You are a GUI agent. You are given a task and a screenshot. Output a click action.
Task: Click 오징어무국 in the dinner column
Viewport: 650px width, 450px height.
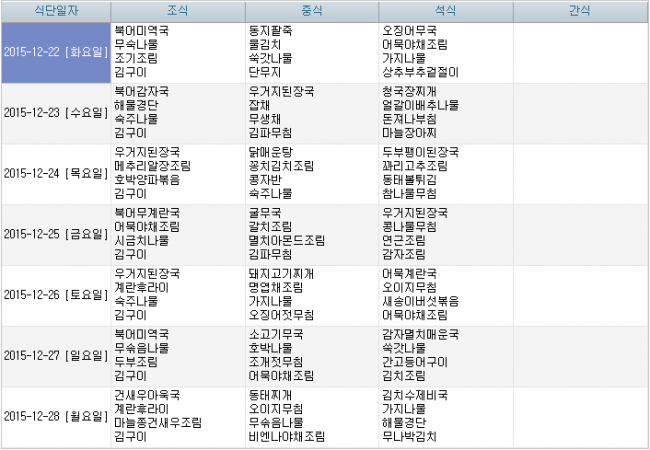click(408, 30)
